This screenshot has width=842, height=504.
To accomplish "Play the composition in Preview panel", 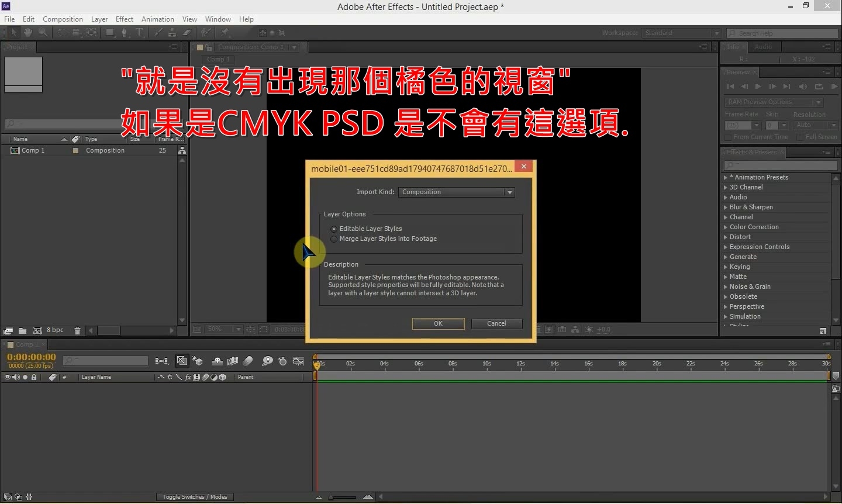I will (x=758, y=87).
